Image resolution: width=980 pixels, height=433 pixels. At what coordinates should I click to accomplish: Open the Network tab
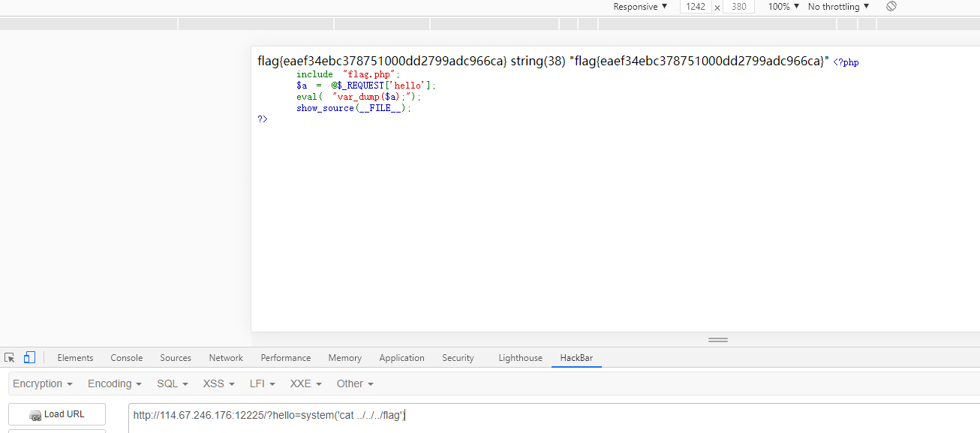226,358
